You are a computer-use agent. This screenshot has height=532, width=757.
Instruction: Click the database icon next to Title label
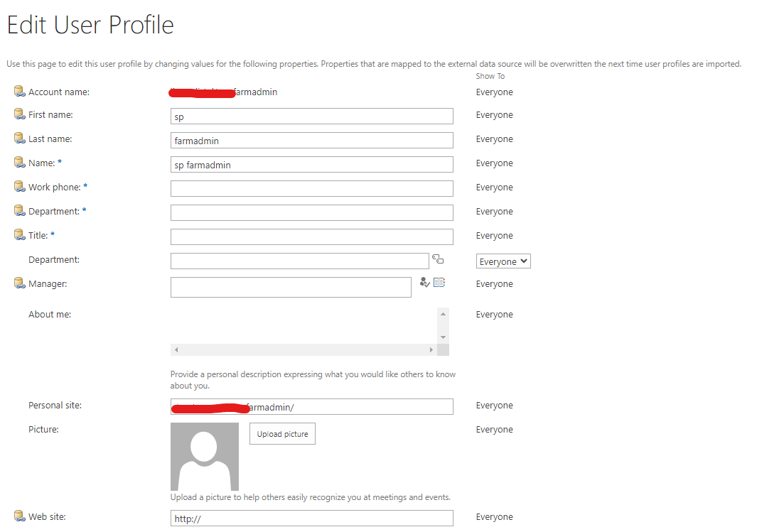pos(18,234)
